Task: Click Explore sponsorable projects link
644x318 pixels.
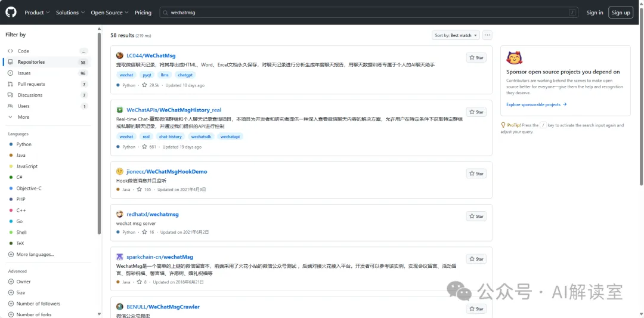Action: coord(537,104)
